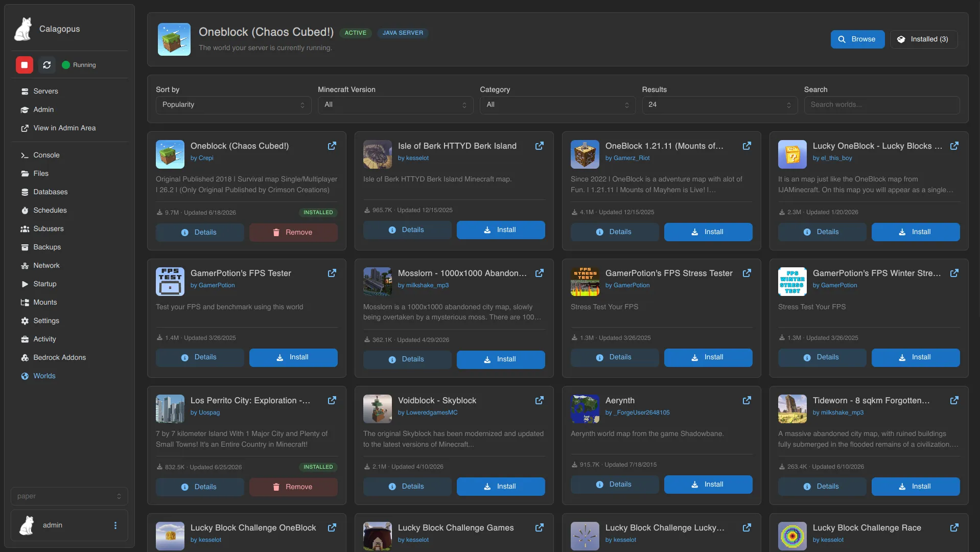980x552 pixels.
Task: Click the Aerynth world map thumbnail
Action: pos(585,409)
